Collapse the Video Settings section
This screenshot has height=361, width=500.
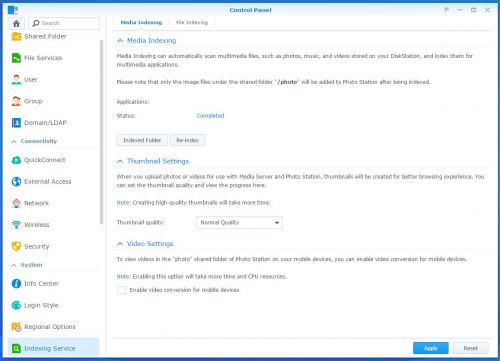point(120,244)
